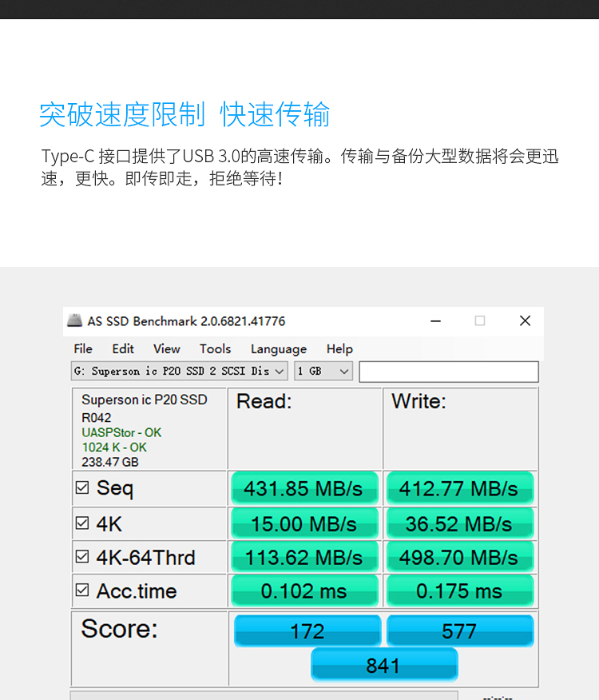Close the AS SSD Benchmark window
599x700 pixels.
525,321
